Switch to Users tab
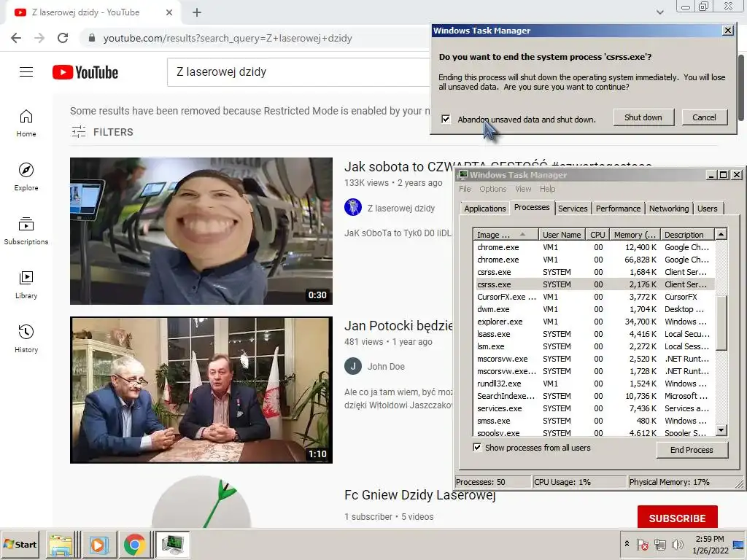Image resolution: width=747 pixels, height=560 pixels. (x=708, y=209)
